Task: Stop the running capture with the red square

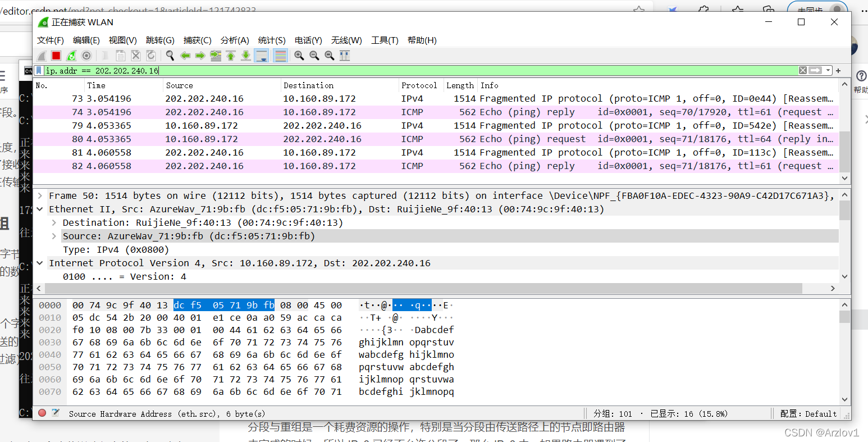Action: tap(56, 56)
